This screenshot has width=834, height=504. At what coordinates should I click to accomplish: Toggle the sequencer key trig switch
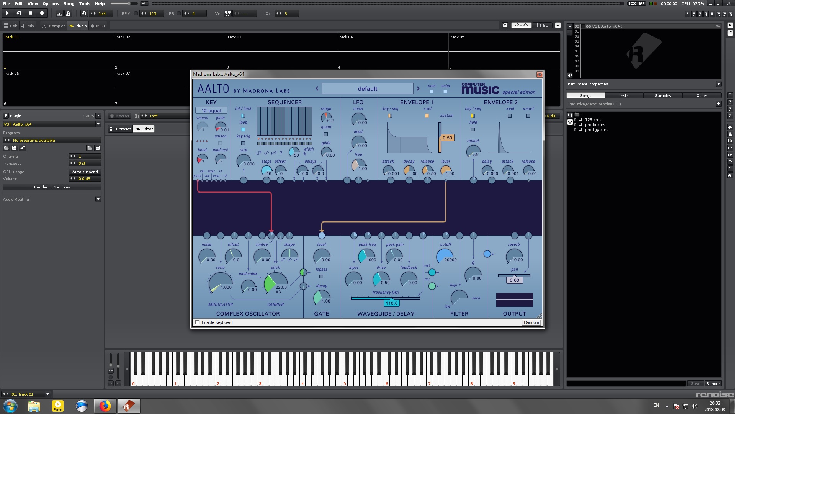tap(243, 143)
